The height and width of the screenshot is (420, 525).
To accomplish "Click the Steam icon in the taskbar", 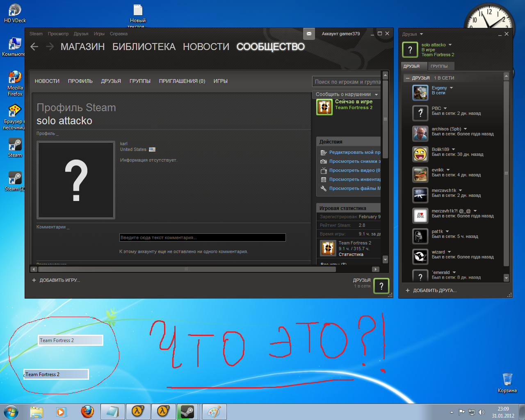I will 188,411.
